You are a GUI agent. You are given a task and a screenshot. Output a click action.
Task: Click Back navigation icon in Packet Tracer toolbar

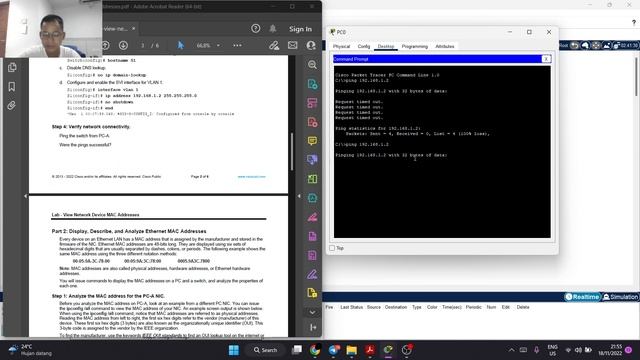[x=575, y=45]
